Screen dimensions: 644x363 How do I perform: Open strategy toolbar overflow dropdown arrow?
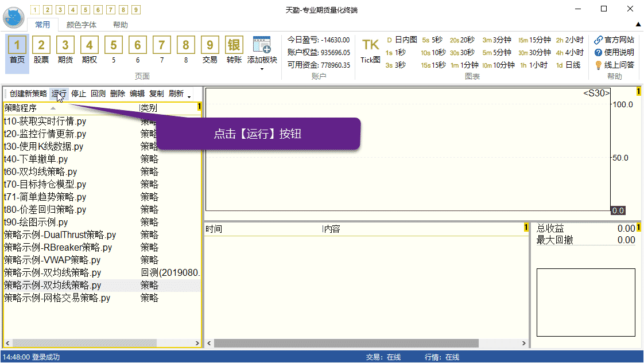tap(189, 96)
